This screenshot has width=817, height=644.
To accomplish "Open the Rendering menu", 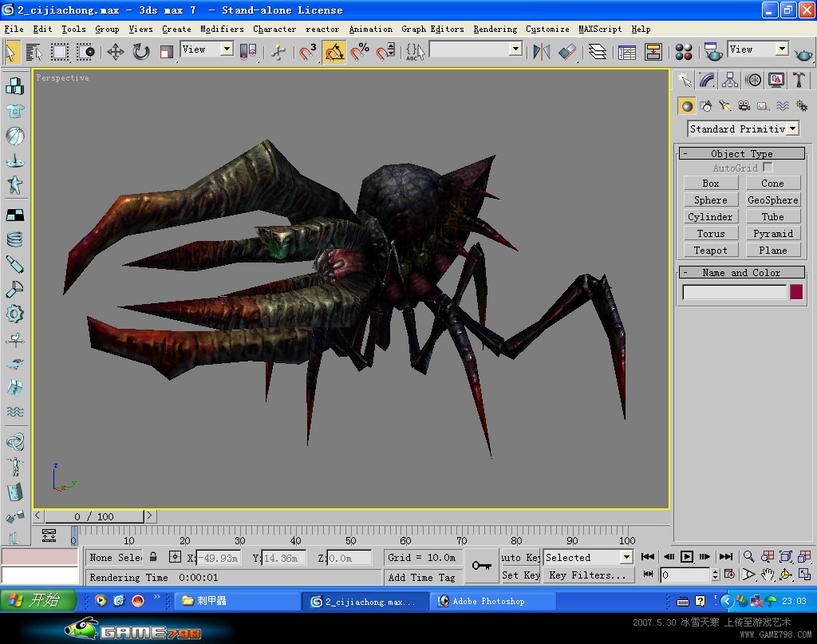I will click(x=495, y=30).
